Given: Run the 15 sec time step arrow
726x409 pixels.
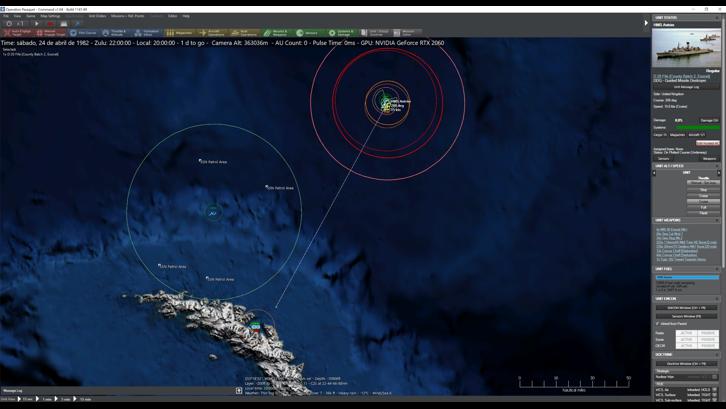Looking at the screenshot, I should (x=19, y=399).
